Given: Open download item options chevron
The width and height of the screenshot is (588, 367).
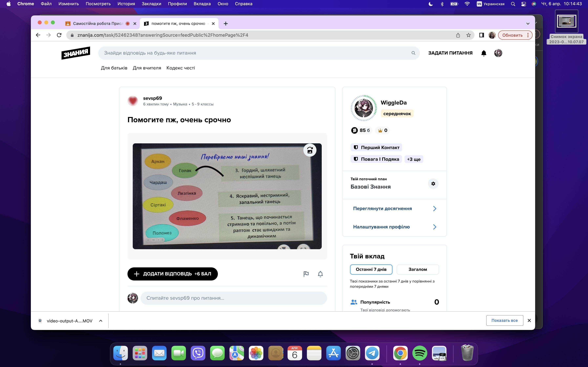Looking at the screenshot, I should (x=101, y=321).
